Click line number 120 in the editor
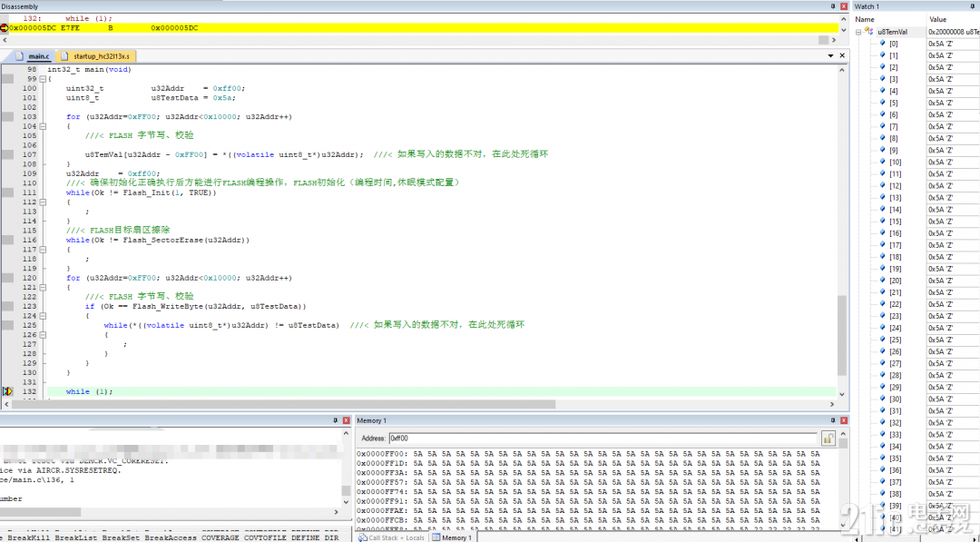 pyautogui.click(x=29, y=278)
